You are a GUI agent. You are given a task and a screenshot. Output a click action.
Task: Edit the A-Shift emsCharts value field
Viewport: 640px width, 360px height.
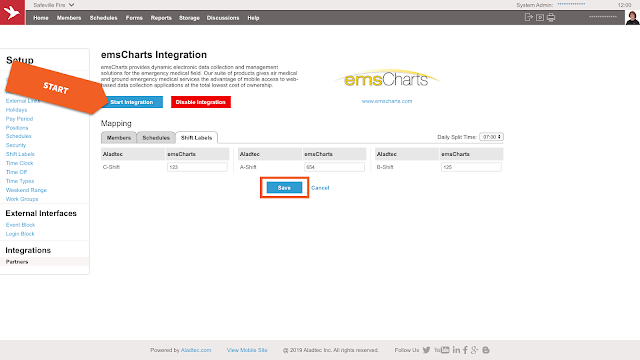(334, 167)
